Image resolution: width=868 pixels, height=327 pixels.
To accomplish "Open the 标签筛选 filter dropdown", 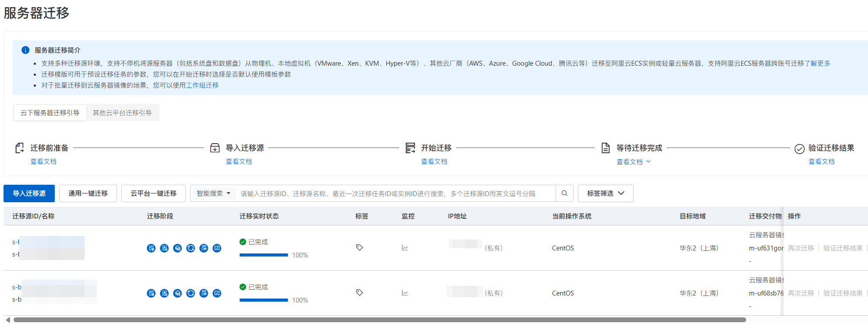I will click(606, 193).
